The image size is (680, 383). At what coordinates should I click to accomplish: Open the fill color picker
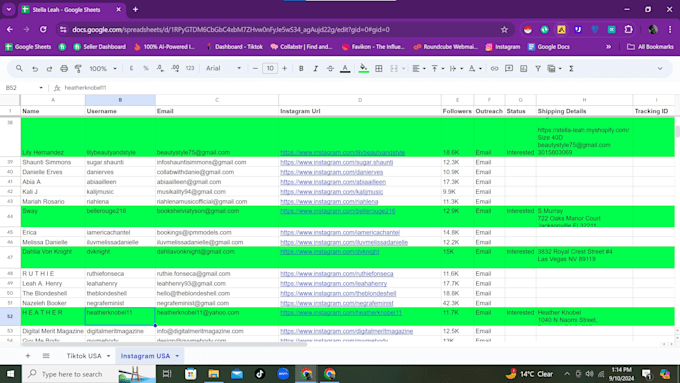click(x=363, y=69)
